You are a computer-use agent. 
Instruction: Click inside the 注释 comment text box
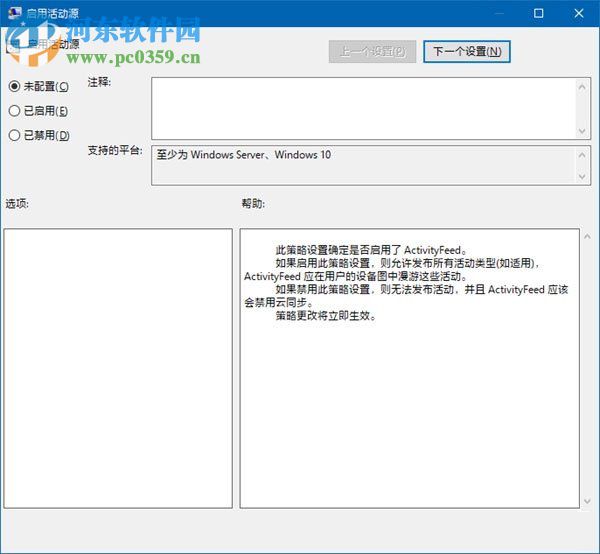[x=364, y=109]
